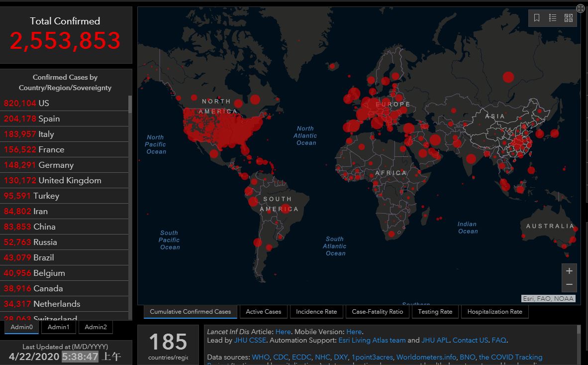This screenshot has width=588, height=365.
Task: Click the Total Confirmed 2,553,853 figure
Action: (65, 40)
